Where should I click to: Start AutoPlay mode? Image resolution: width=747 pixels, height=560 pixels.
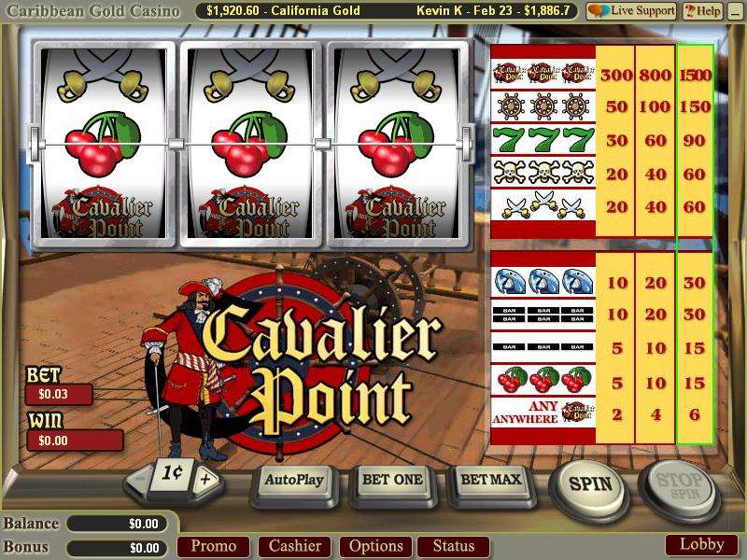tap(294, 480)
